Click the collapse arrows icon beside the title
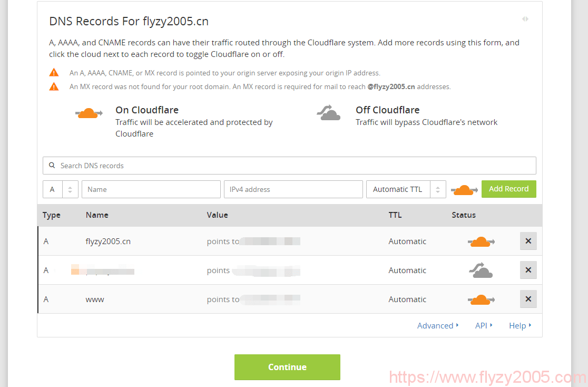The height and width of the screenshot is (387, 588). tap(525, 19)
